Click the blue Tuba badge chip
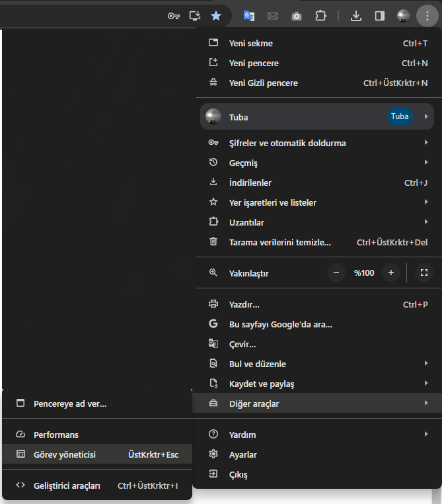The width and height of the screenshot is (442, 504). 400,116
